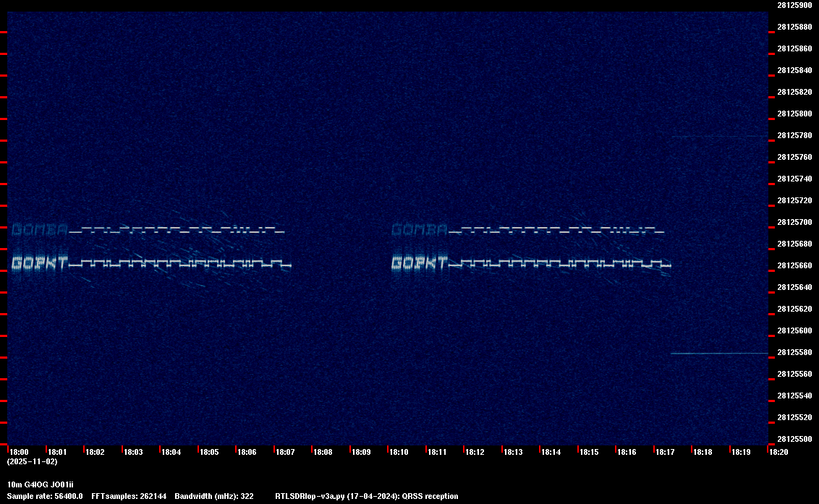Click the 28125740 frequency label
Screen dimensions: 819x504
(x=794, y=179)
